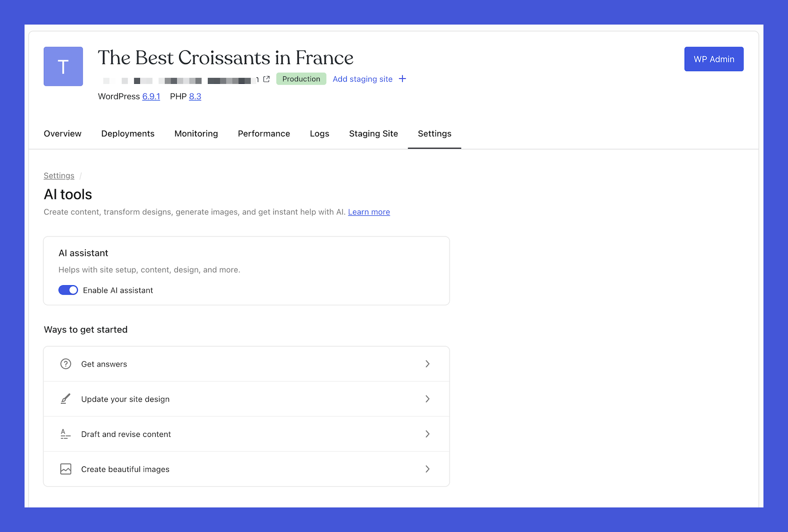The image size is (788, 532).
Task: Click the Draft and revise content icon
Action: pos(66,434)
